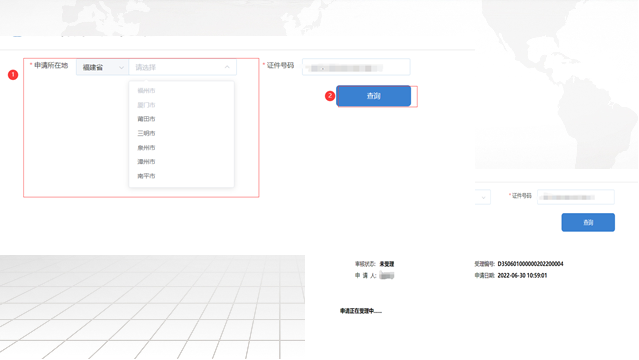This screenshot has height=360, width=639.
Task: Click the down chevron beside 福建省
Action: click(121, 68)
